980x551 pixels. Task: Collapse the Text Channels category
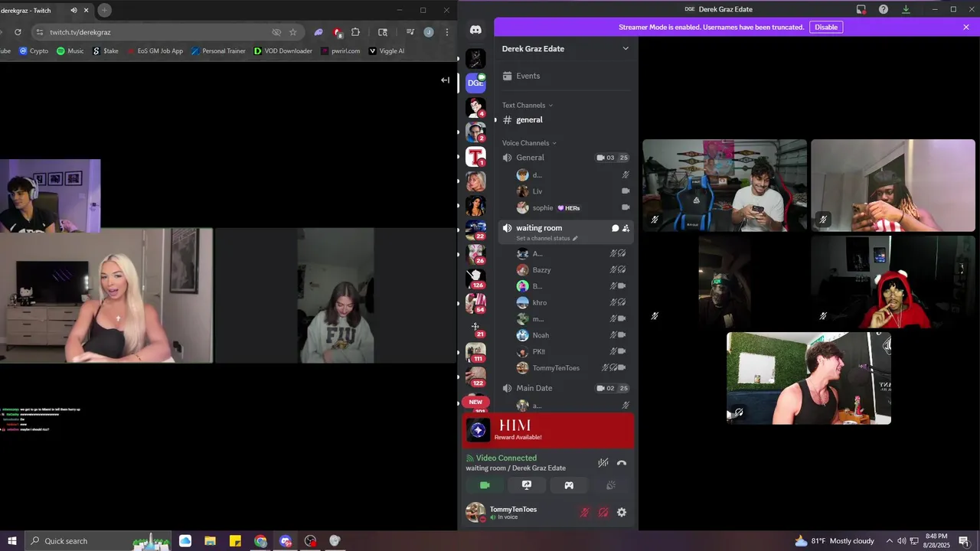(x=527, y=105)
